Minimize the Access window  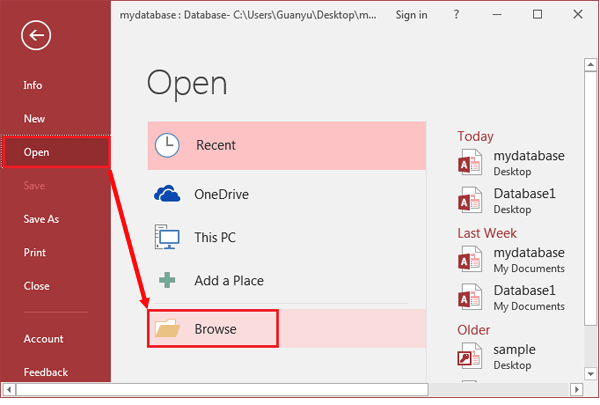(497, 15)
